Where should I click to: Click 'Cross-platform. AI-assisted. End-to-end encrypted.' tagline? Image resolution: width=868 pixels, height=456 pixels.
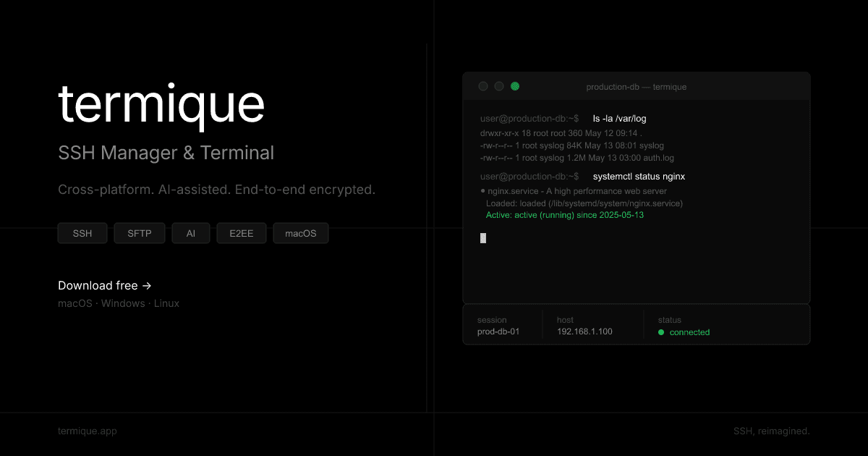216,190
